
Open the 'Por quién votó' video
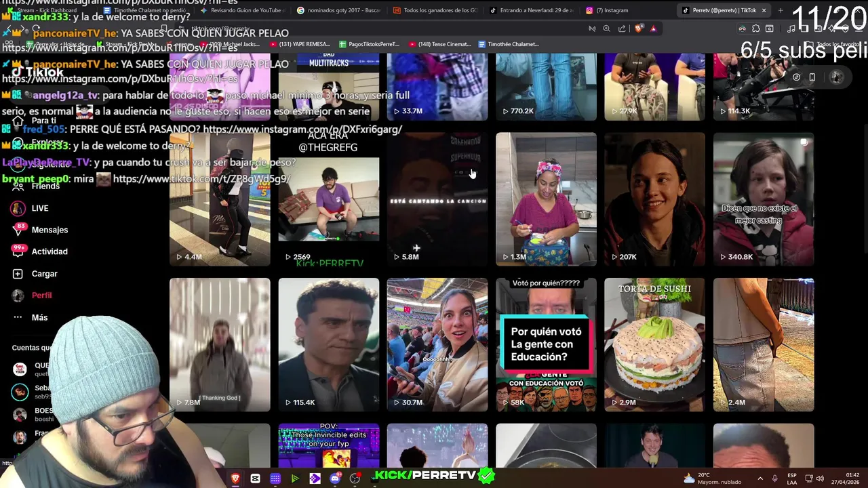[x=546, y=344]
